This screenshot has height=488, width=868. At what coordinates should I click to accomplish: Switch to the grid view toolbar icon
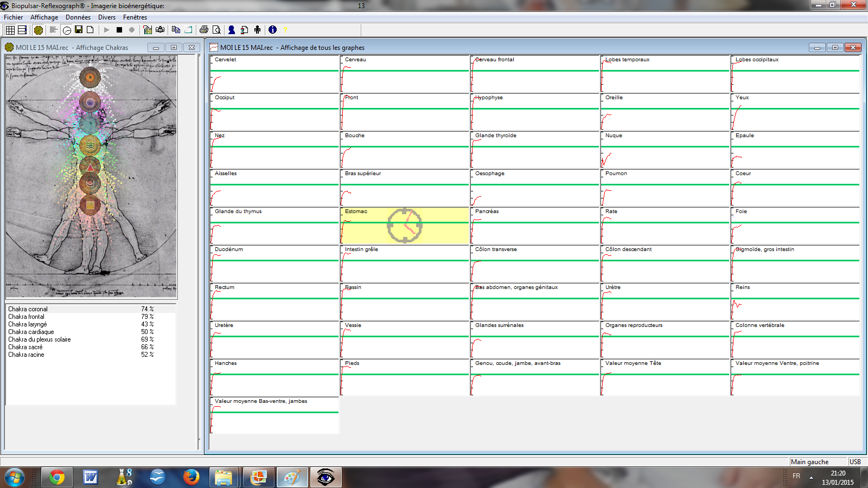(x=10, y=30)
